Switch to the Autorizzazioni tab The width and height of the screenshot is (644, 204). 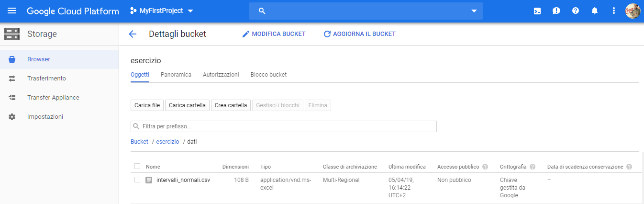click(221, 75)
